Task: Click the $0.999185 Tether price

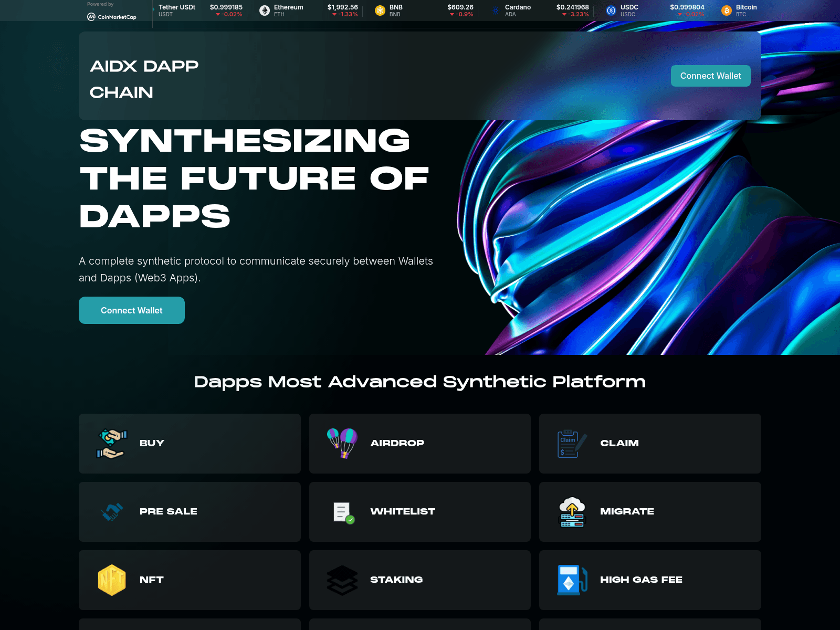Action: [226, 7]
